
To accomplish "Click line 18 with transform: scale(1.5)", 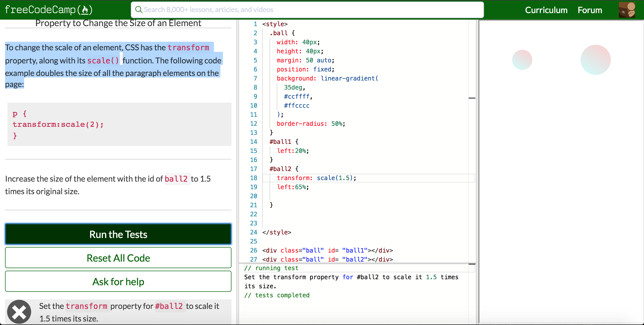I will click(316, 178).
